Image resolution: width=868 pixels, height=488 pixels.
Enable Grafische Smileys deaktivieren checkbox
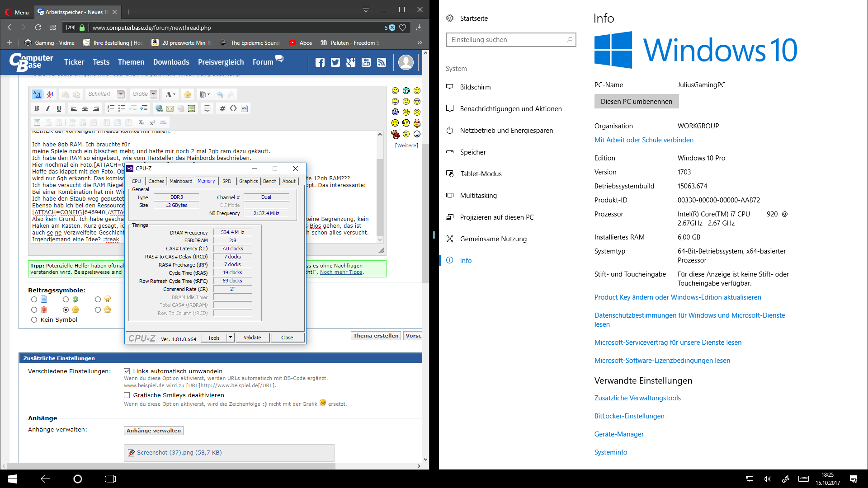(x=127, y=395)
